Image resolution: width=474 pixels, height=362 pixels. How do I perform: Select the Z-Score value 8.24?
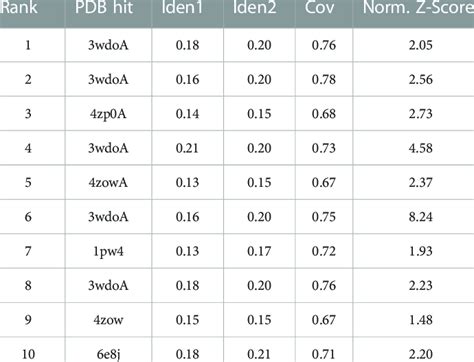(421, 217)
